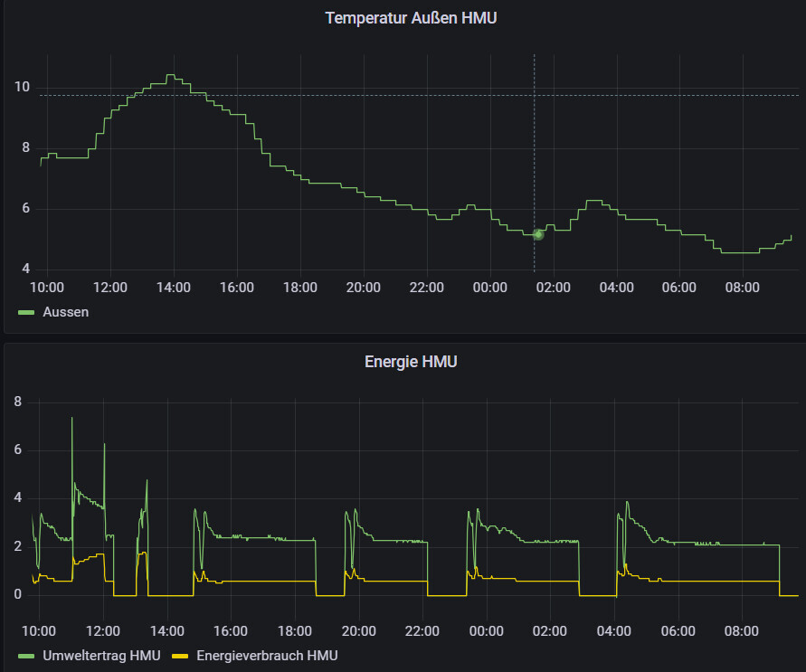The width and height of the screenshot is (806, 672).
Task: Click the yellow swatch beside Energieverbrauch HMU
Action: pos(180,656)
